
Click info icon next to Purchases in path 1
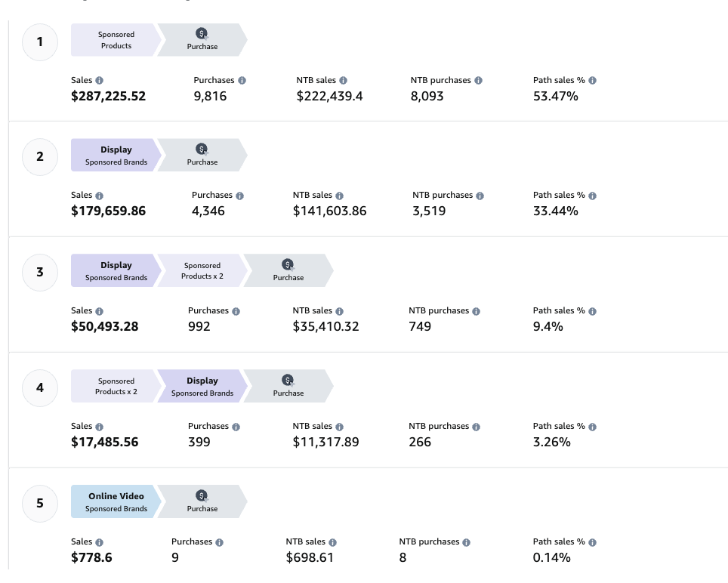(242, 81)
